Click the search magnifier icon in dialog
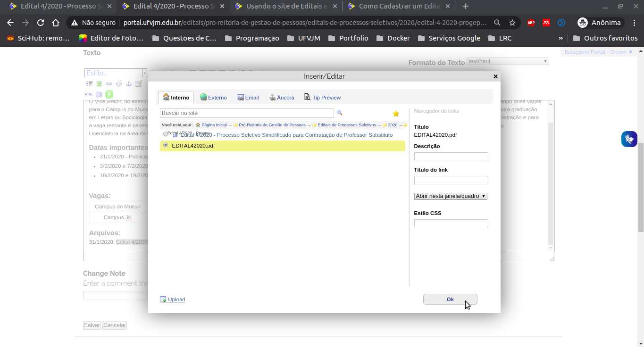 pos(339,113)
